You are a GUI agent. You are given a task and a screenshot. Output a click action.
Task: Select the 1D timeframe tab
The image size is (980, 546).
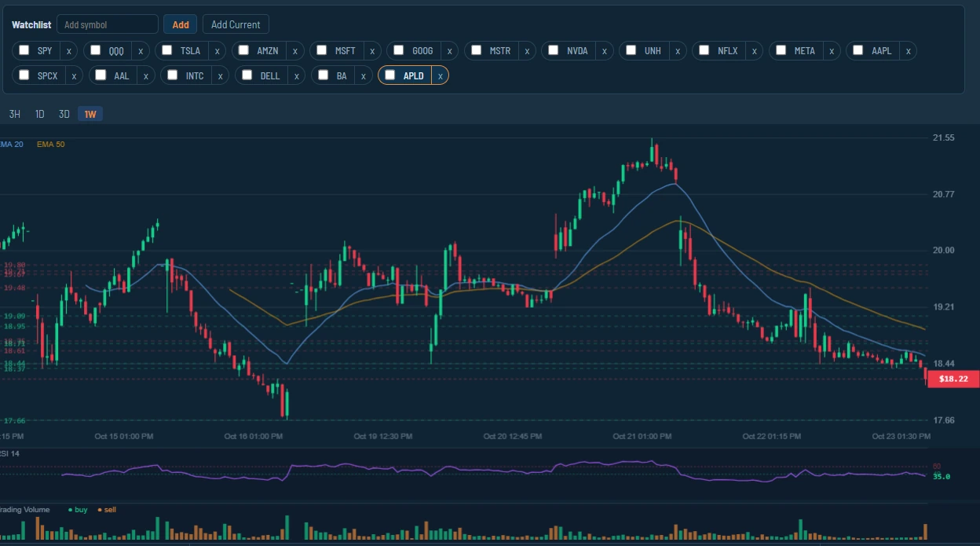point(40,114)
